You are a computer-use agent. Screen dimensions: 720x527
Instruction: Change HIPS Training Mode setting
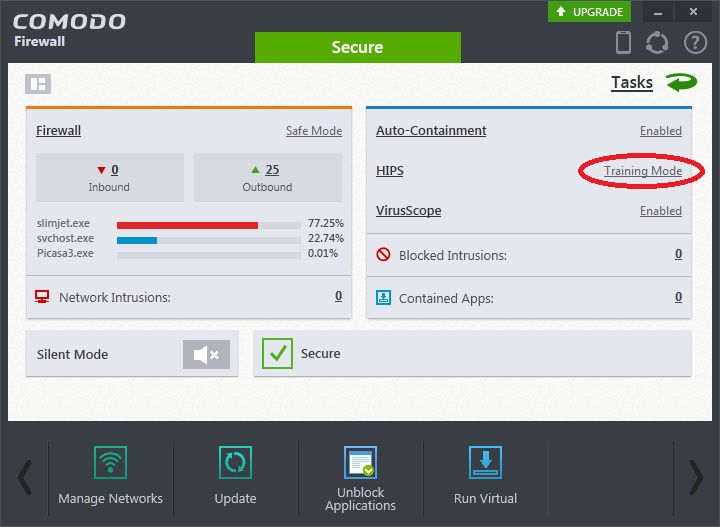click(x=643, y=171)
